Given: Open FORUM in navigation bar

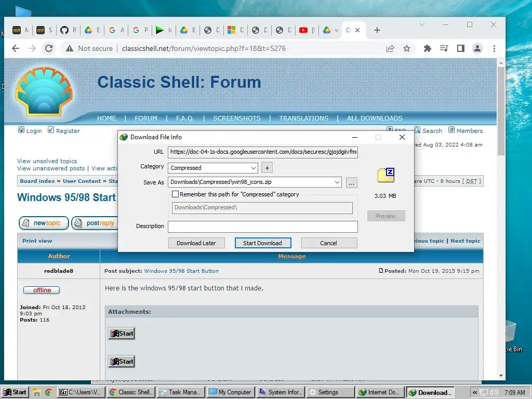Looking at the screenshot, I should pyautogui.click(x=146, y=118).
